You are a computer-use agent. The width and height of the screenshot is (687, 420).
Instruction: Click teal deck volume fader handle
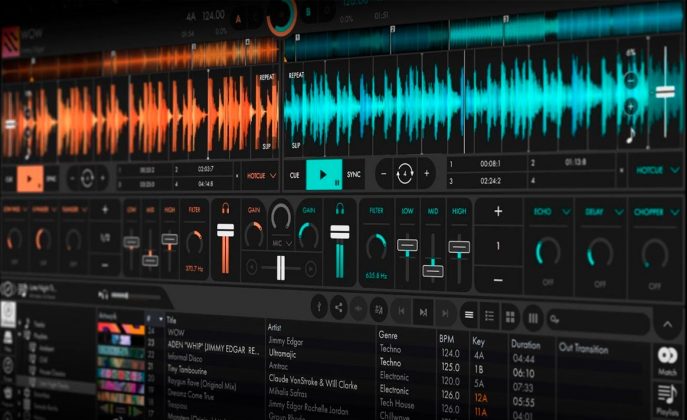tap(340, 232)
